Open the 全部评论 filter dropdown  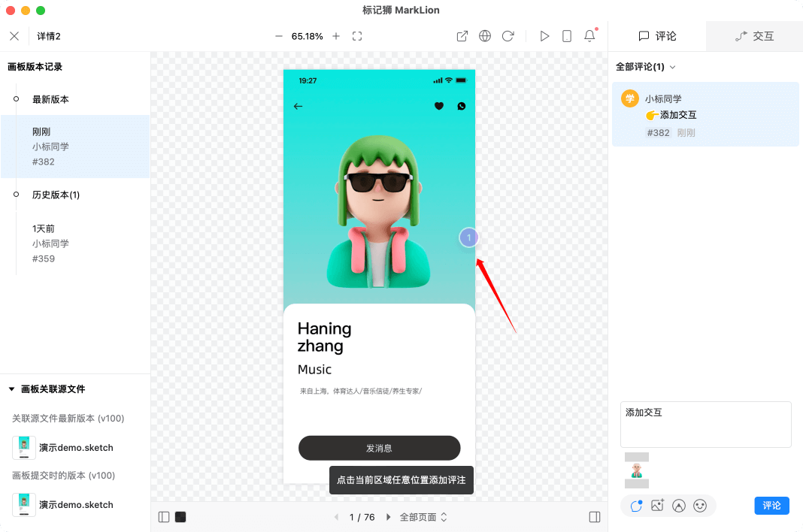point(645,67)
